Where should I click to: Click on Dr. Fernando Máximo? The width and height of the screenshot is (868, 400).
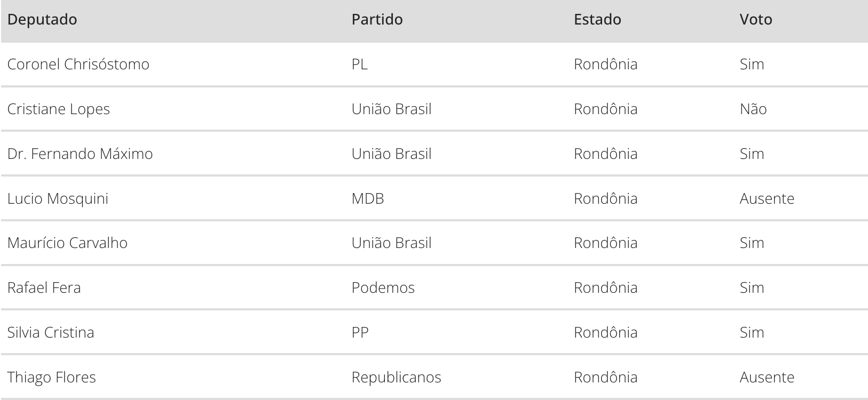[80, 154]
